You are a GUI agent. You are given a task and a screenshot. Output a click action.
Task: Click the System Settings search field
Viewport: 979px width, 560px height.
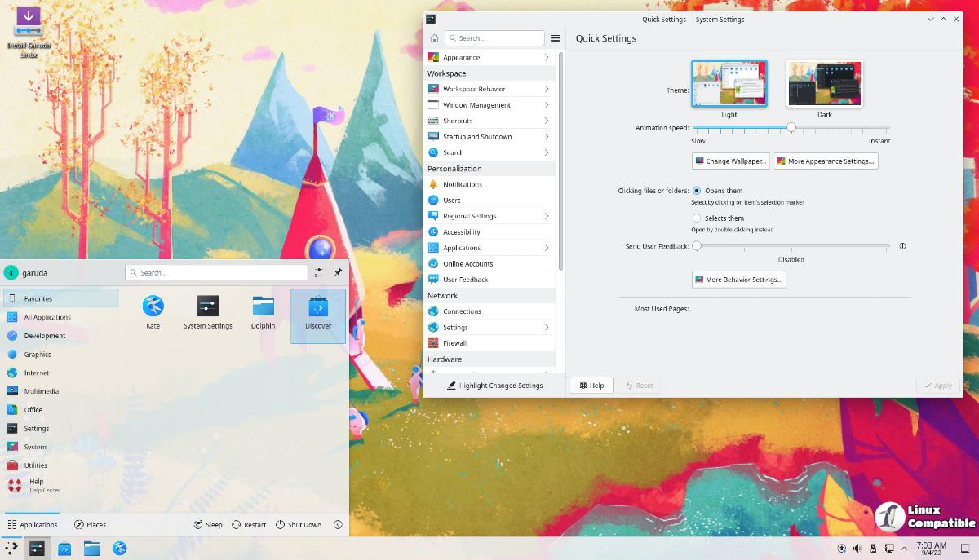496,38
